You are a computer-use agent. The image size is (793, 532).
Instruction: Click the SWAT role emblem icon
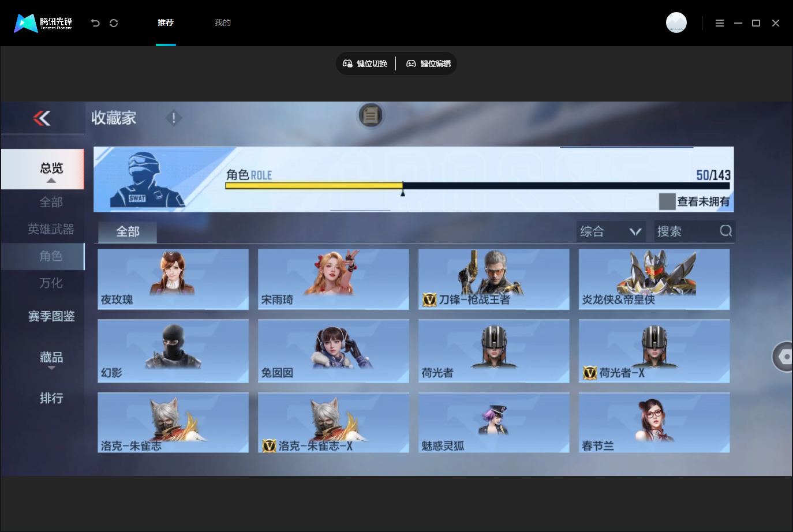coord(147,179)
